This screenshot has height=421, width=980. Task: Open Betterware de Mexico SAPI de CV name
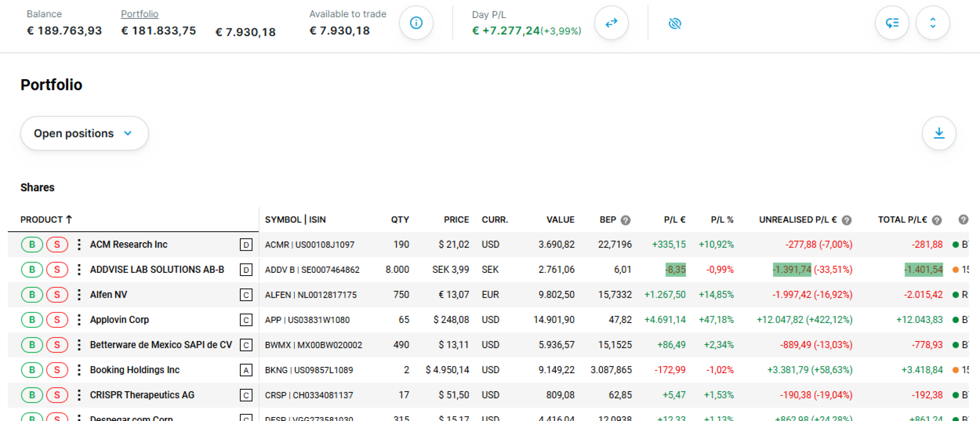(x=161, y=345)
